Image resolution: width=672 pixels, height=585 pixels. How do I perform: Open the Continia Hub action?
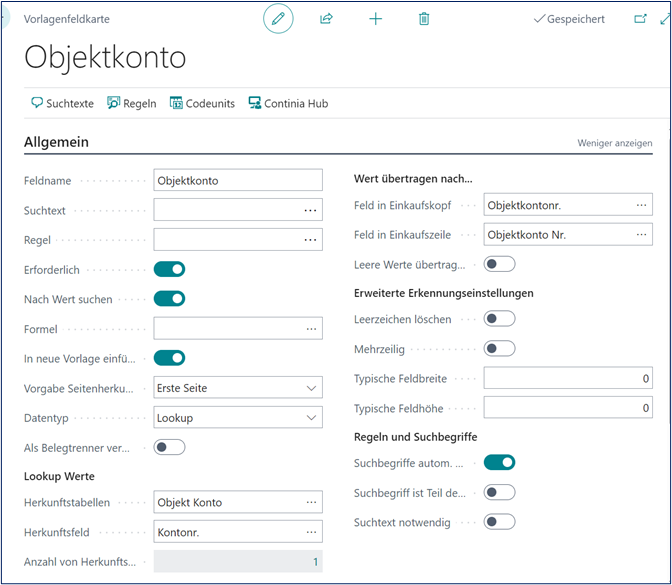click(288, 103)
